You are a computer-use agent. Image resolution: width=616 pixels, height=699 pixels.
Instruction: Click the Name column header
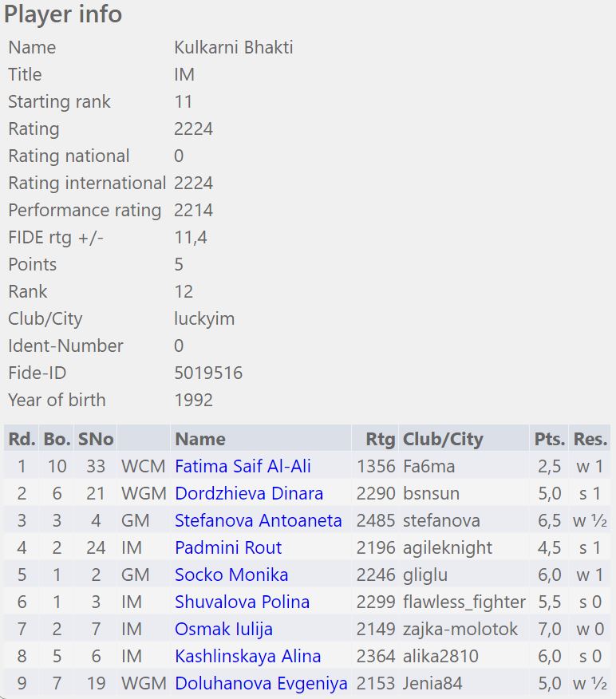199,439
